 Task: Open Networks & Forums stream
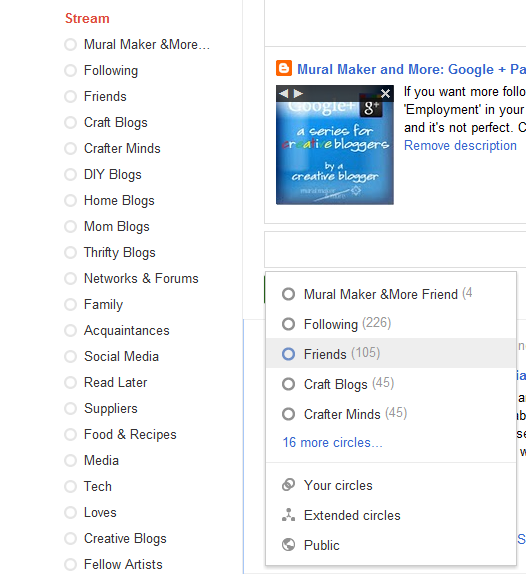coord(131,278)
